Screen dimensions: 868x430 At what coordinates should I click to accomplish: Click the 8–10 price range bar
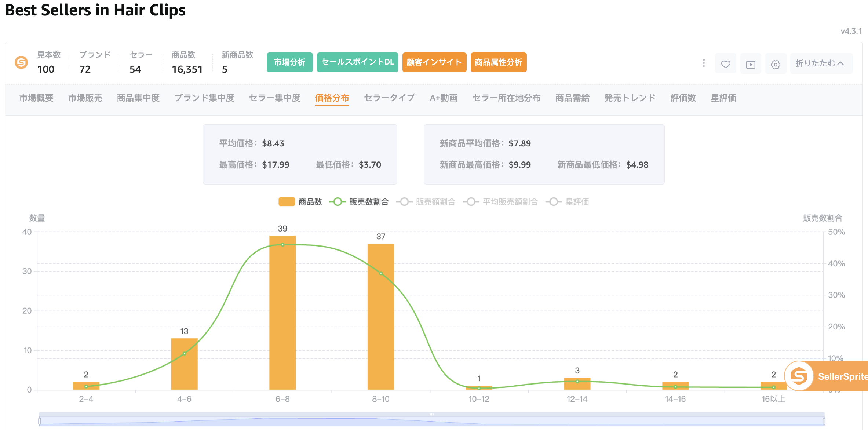point(381,317)
